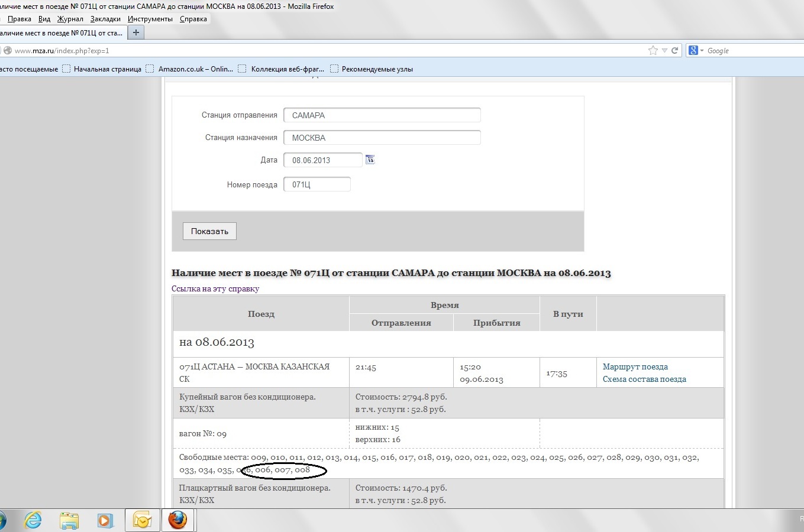Image resolution: width=804 pixels, height=532 pixels.
Task: Click the Номер поезда input field
Action: 317,184
